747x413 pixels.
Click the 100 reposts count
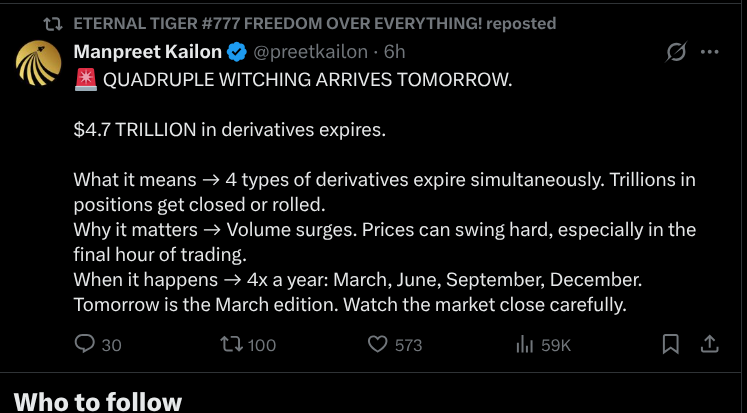pos(261,345)
